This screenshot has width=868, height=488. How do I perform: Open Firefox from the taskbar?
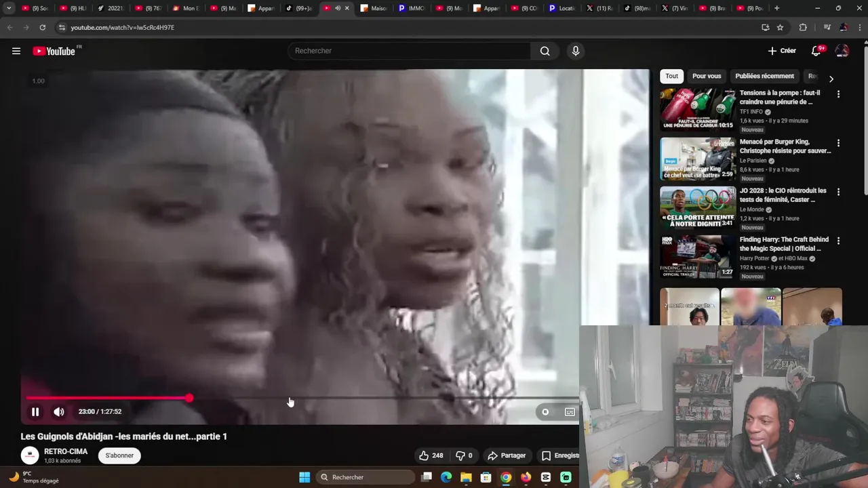(x=526, y=477)
